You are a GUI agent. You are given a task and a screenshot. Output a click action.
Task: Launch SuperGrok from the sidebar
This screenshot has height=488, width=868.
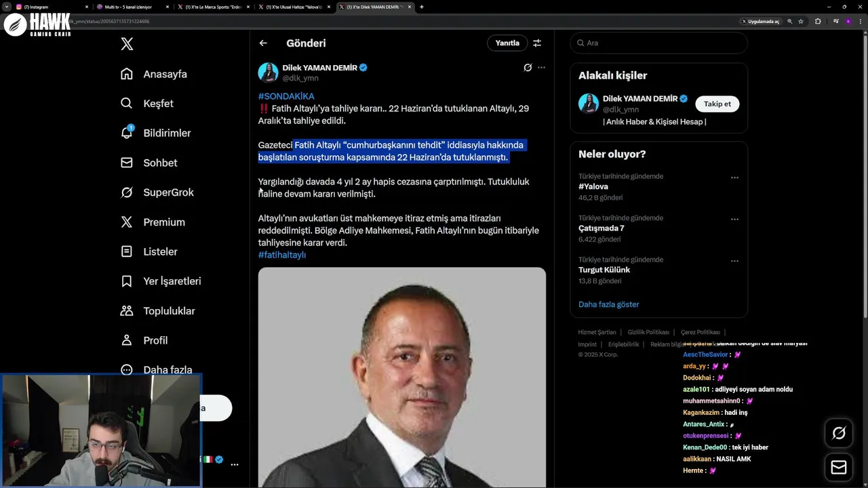click(x=127, y=192)
